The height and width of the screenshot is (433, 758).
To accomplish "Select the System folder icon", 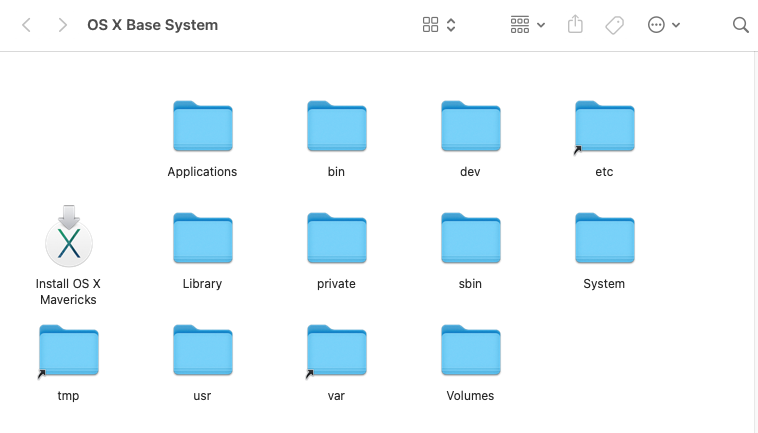I will [605, 238].
